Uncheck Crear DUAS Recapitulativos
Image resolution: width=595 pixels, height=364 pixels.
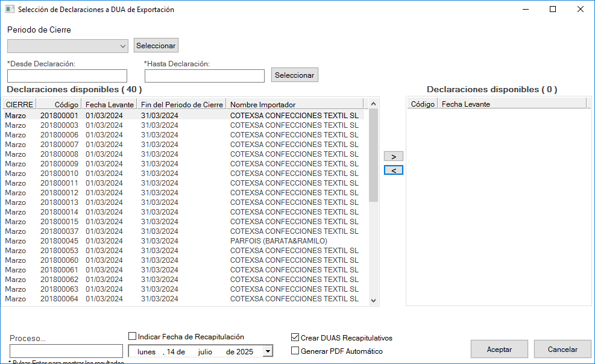pos(295,338)
